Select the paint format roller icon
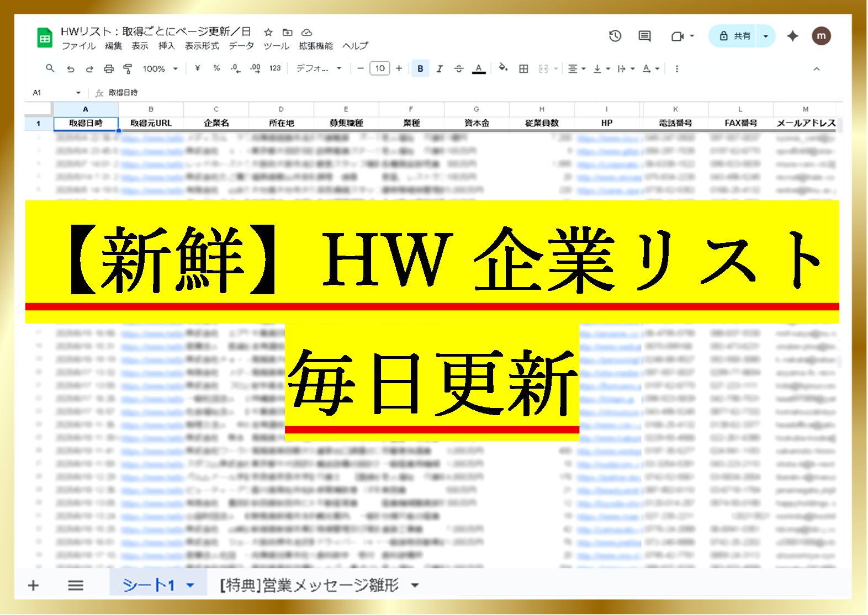The height and width of the screenshot is (615, 868). tap(128, 69)
